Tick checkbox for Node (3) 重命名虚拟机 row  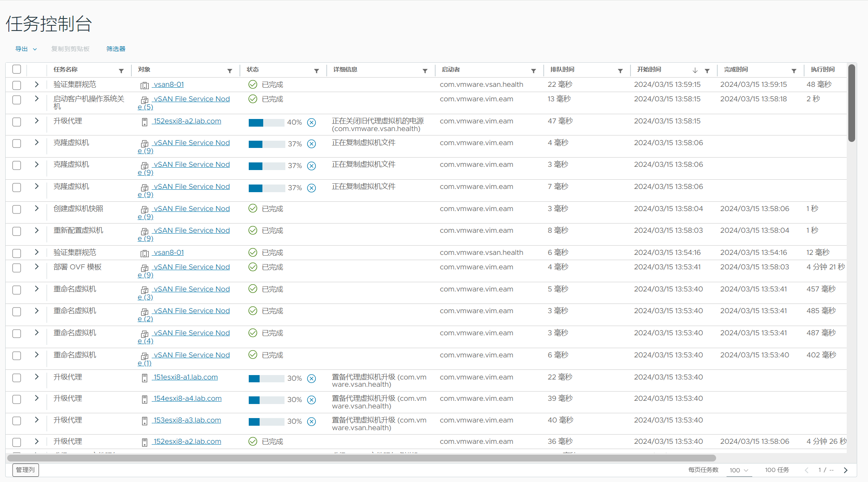point(16,290)
